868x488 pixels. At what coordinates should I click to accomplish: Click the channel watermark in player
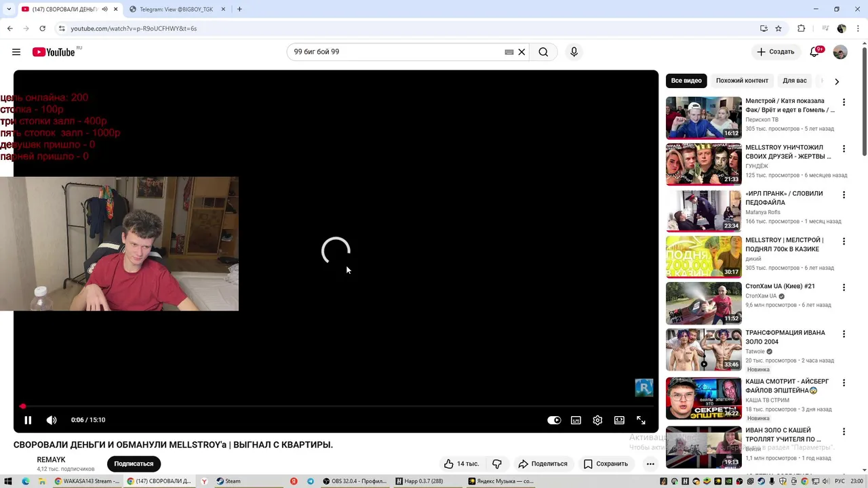point(644,388)
